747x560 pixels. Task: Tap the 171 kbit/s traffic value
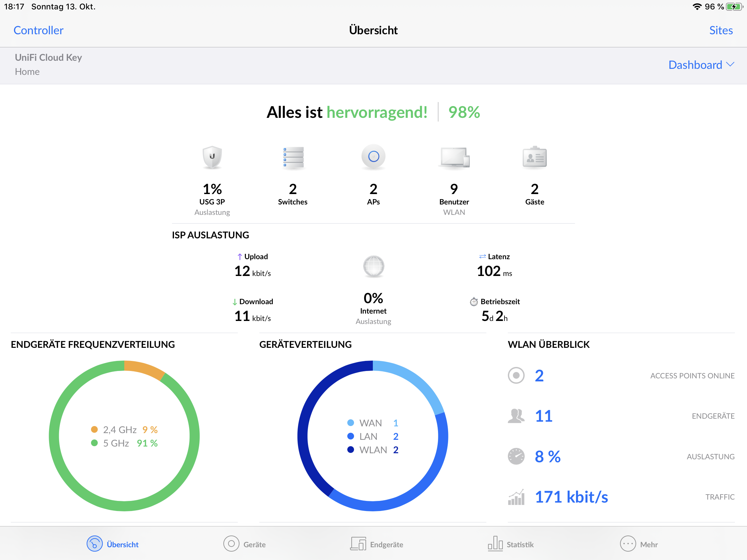(x=571, y=497)
